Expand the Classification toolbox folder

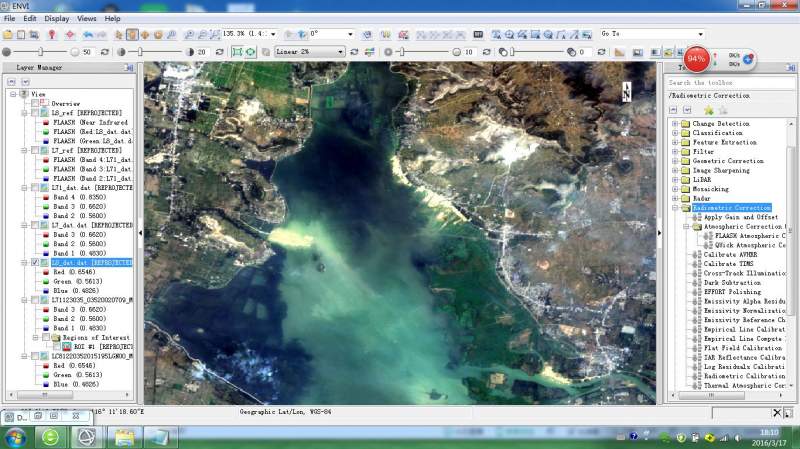[x=675, y=133]
